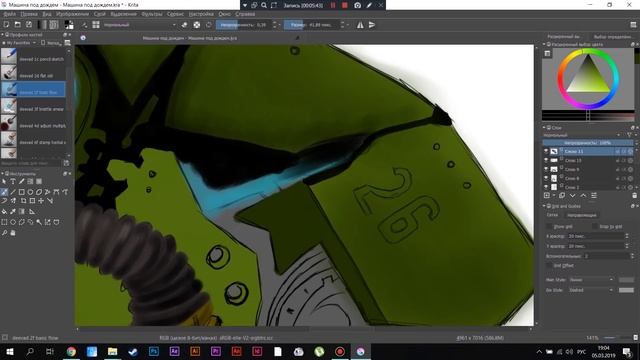Select the Fill bucket tool

click(x=4, y=211)
